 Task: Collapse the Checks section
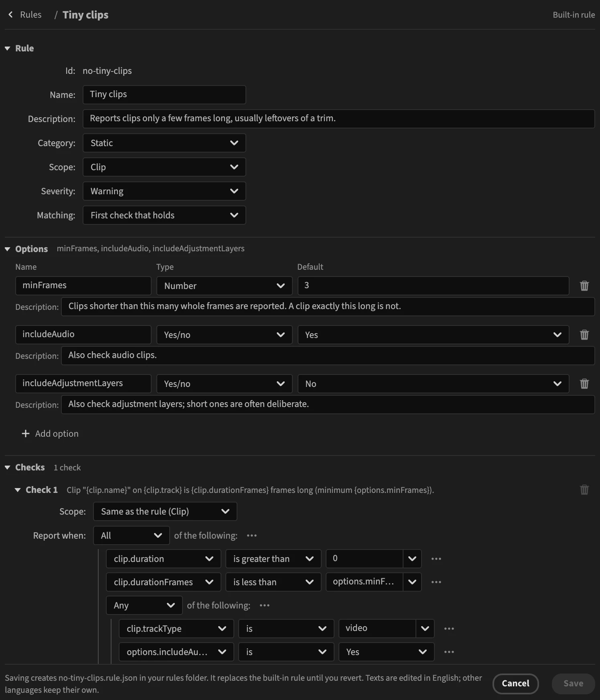(x=7, y=468)
